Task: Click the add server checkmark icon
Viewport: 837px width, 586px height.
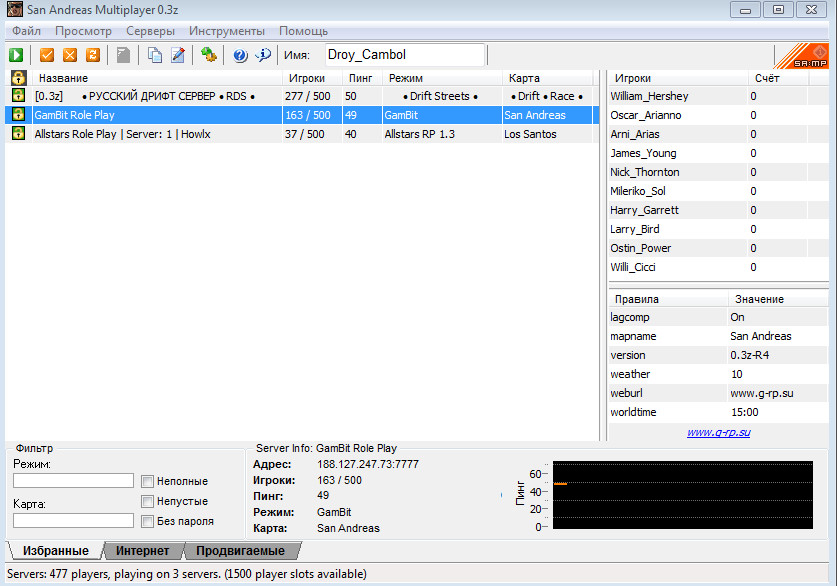Action: point(47,55)
